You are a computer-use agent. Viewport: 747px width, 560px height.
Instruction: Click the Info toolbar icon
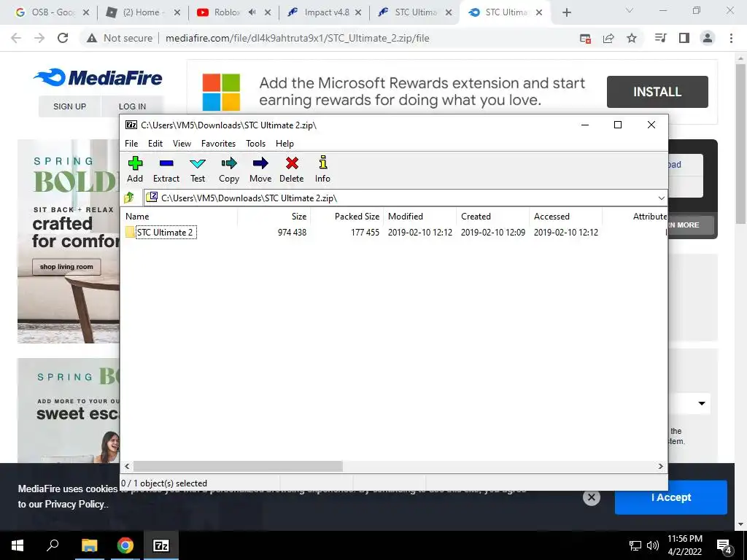322,169
